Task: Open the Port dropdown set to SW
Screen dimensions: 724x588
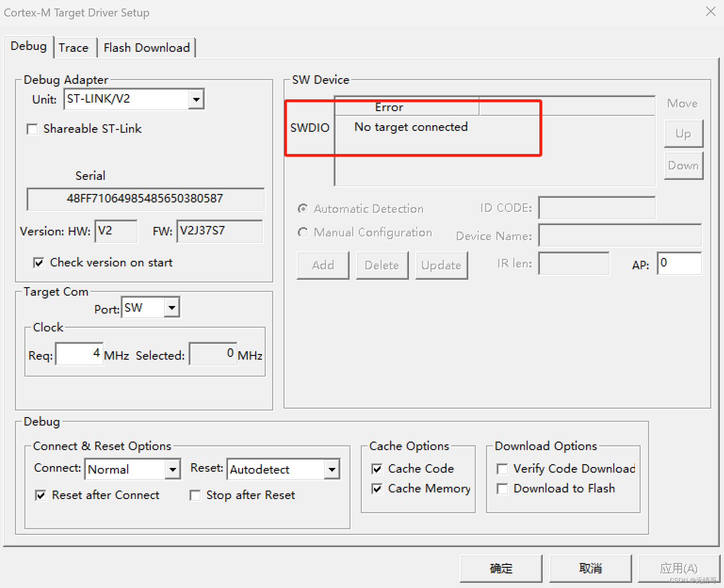Action: pos(171,307)
